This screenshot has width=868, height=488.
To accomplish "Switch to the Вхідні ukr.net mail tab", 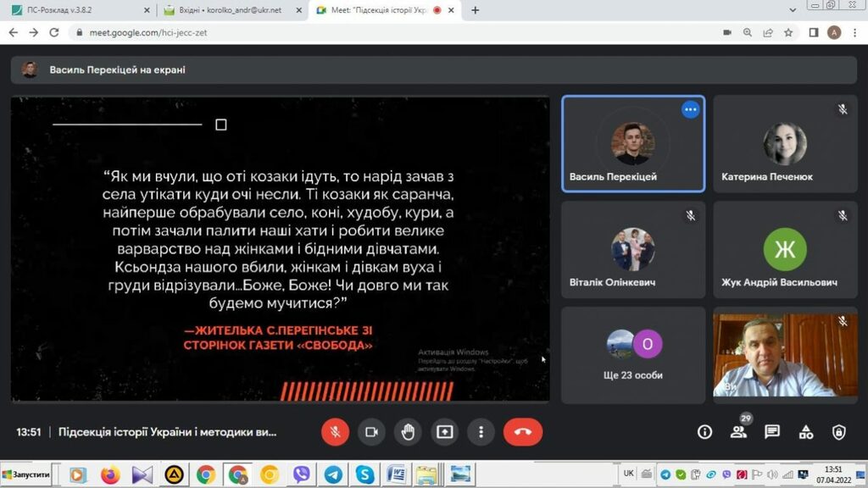I will [x=229, y=10].
